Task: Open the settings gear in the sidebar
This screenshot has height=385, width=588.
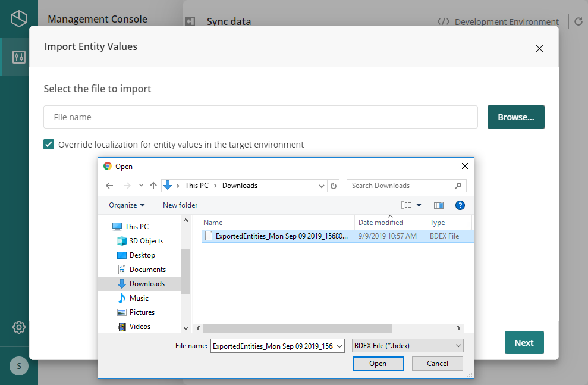Action: tap(18, 327)
